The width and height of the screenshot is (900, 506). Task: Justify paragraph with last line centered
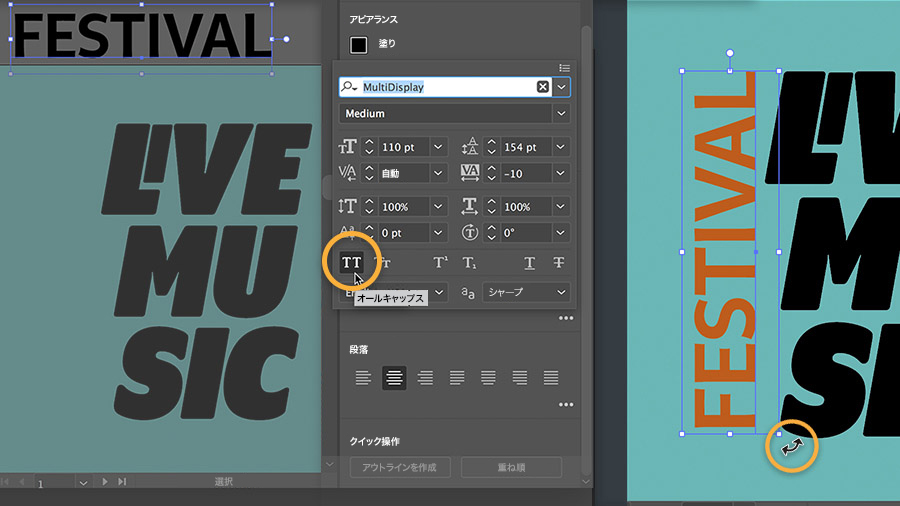pos(488,378)
